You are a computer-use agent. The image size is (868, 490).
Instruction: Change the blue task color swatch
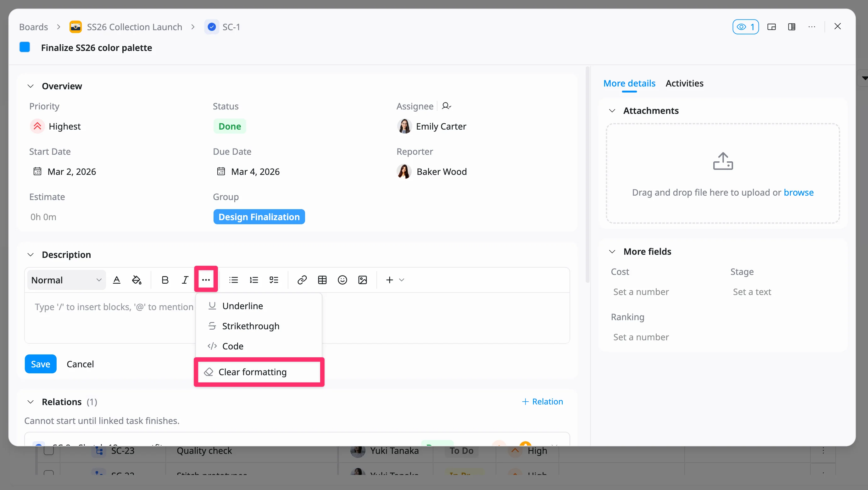(25, 47)
